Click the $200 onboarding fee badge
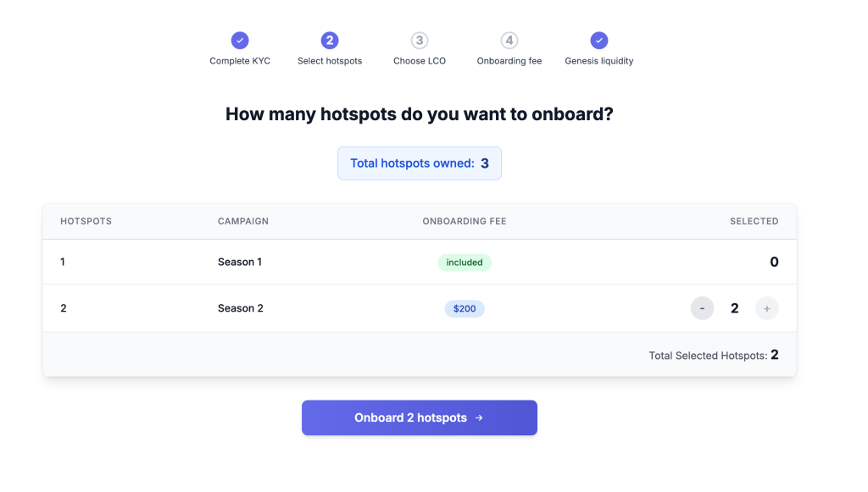Viewport: 868px width, 492px height. tap(465, 308)
